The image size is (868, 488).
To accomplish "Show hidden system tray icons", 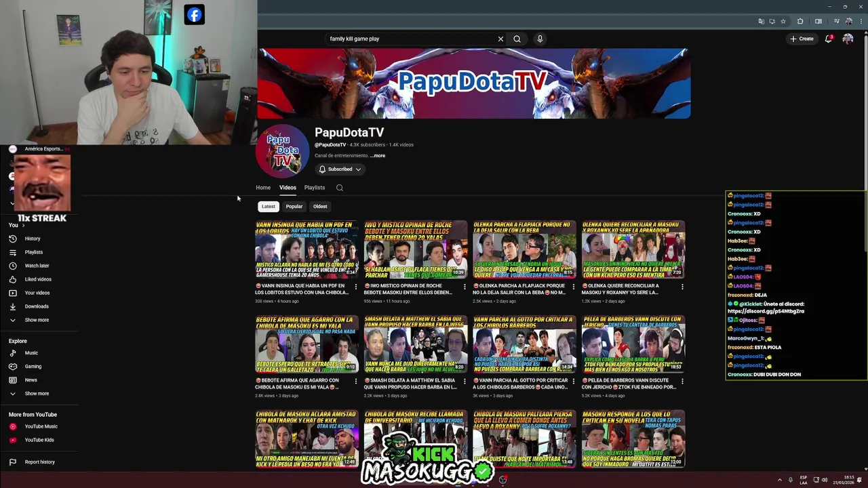I will tap(779, 480).
